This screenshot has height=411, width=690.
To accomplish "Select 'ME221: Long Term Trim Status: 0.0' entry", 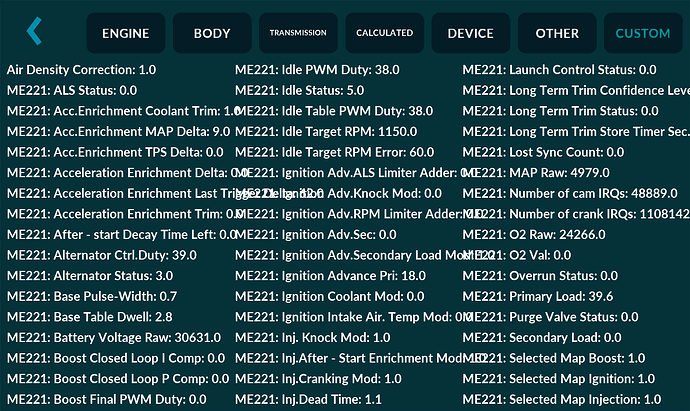I will (561, 111).
